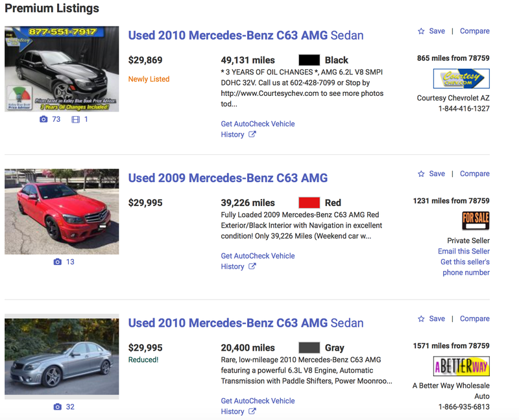The width and height of the screenshot is (519, 420).
Task: Click the Save star icon for gray 2010 C63
Action: pos(421,319)
